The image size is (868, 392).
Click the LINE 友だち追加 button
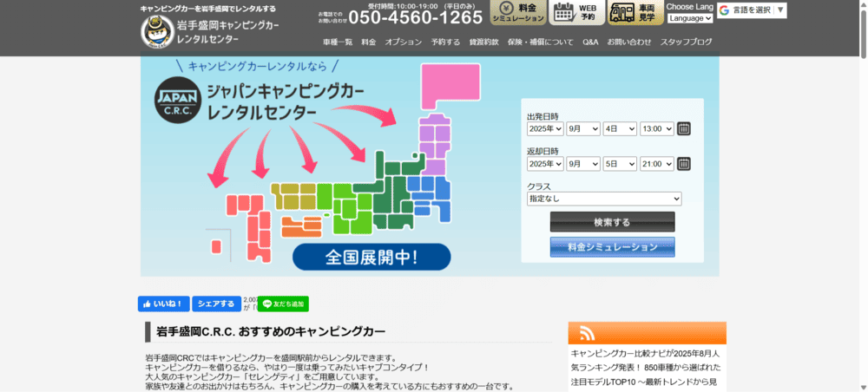coord(283,304)
